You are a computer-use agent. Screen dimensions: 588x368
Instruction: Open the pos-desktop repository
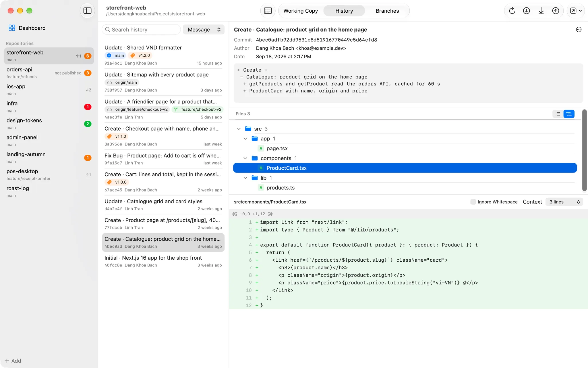pos(49,175)
